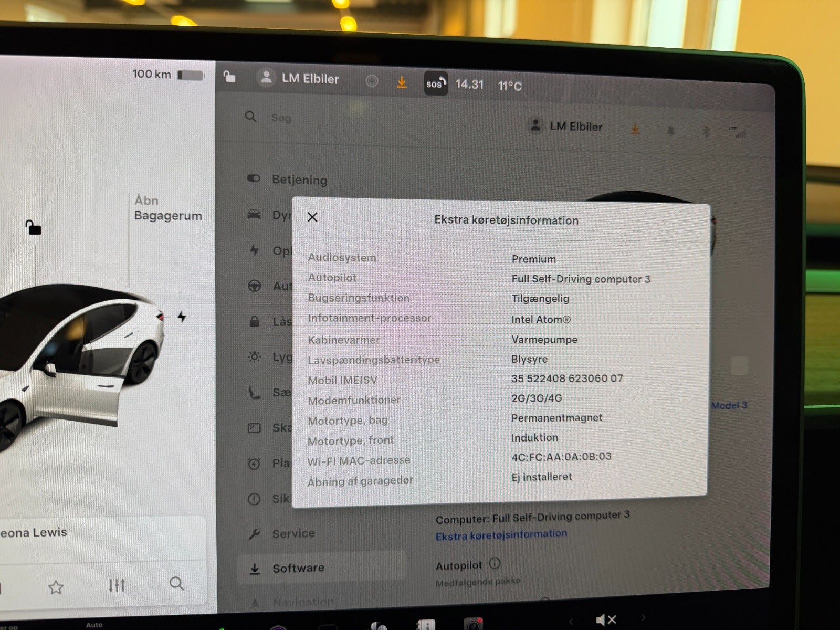Tap the Ekstra køretøjsinformation link
840x630 pixels.
point(501,535)
